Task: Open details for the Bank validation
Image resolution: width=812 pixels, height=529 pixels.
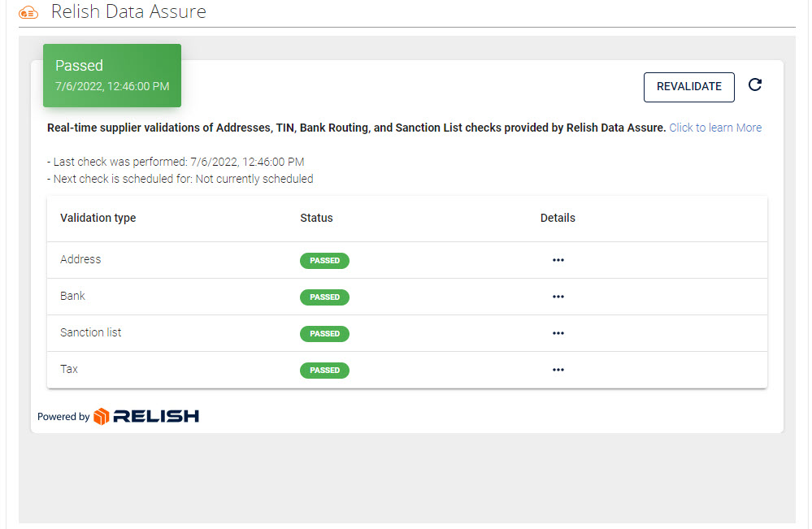Action: [558, 297]
